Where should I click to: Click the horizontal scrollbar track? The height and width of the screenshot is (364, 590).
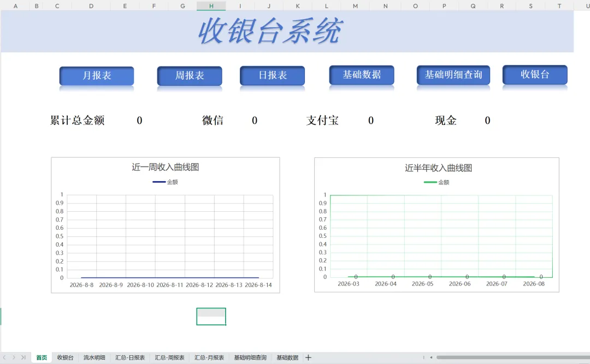coord(513,357)
